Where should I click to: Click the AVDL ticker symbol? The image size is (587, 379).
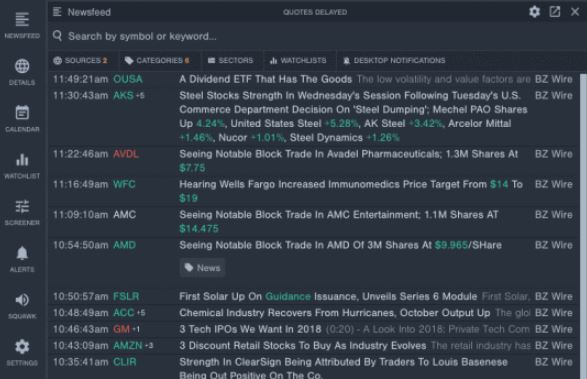click(x=126, y=154)
